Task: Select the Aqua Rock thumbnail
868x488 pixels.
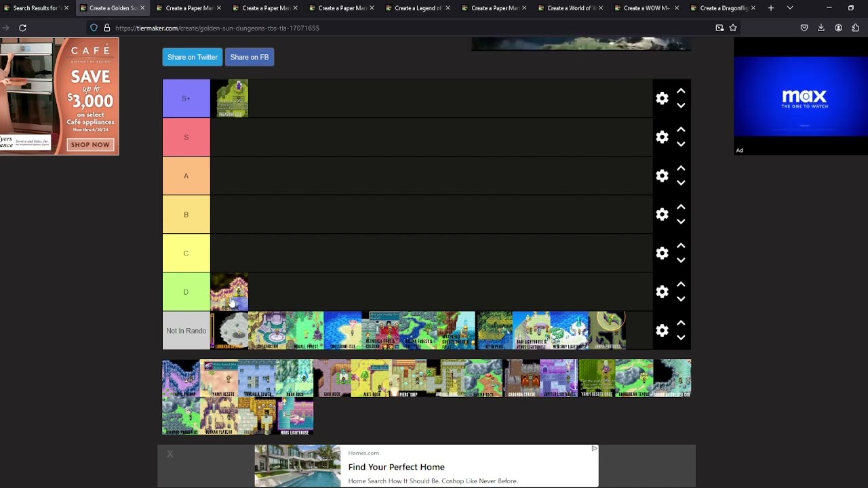Action: coord(295,378)
